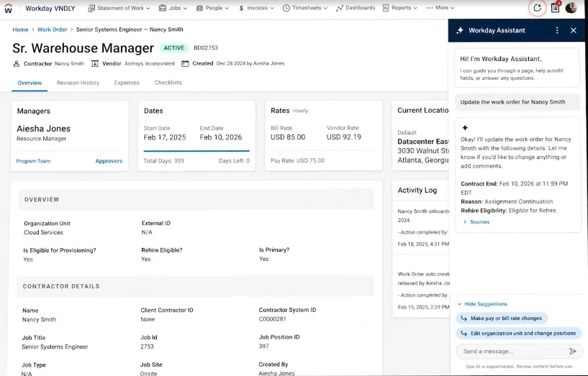Screen dimensions: 588x376
Task: Focus the 'Send a message' input field
Action: 511,352
